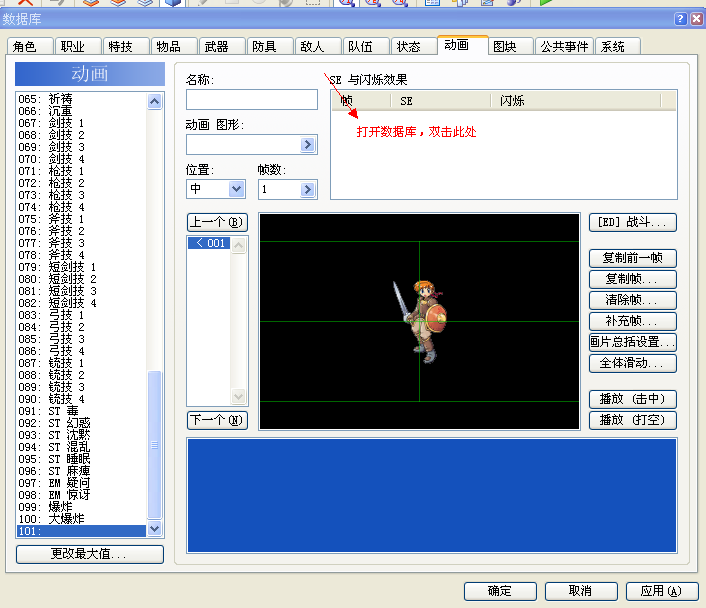Switch to the 防具 tab
Image resolution: width=706 pixels, height=608 pixels.
coord(270,46)
